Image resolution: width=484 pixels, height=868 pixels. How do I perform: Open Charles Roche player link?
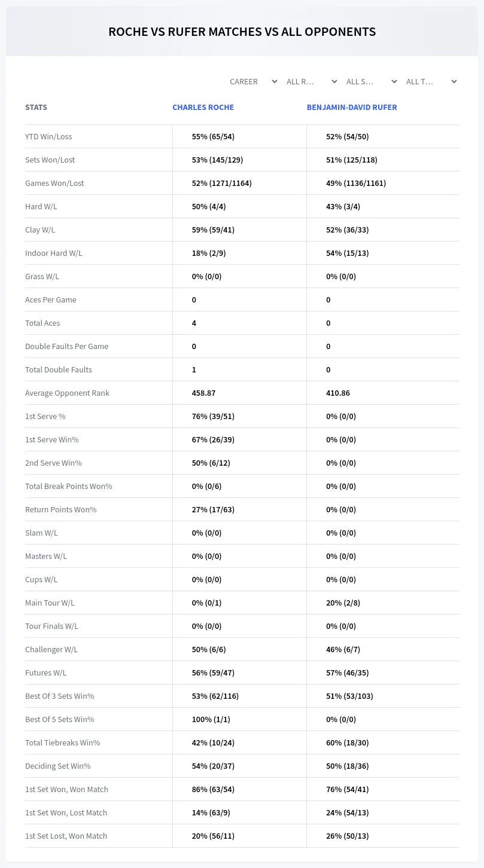[x=203, y=108]
